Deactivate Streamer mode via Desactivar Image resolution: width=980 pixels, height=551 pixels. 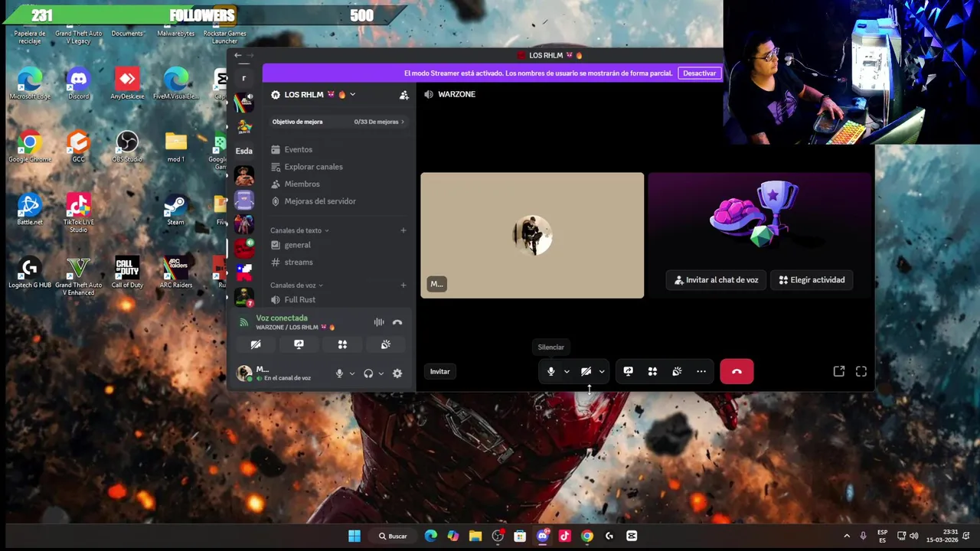(699, 73)
